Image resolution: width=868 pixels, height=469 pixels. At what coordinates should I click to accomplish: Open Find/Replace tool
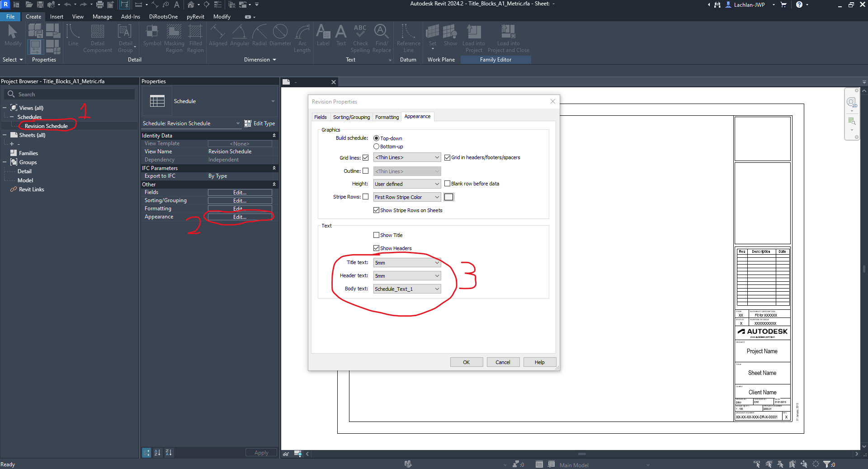click(x=382, y=38)
